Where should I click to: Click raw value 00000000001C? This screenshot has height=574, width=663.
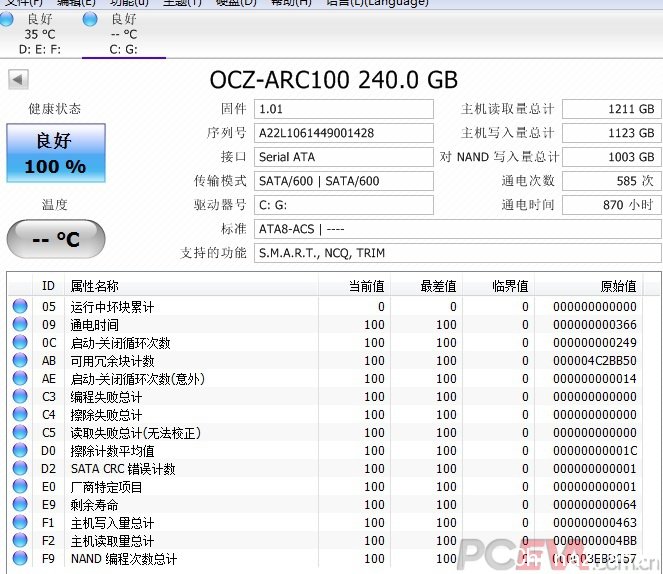click(595, 451)
